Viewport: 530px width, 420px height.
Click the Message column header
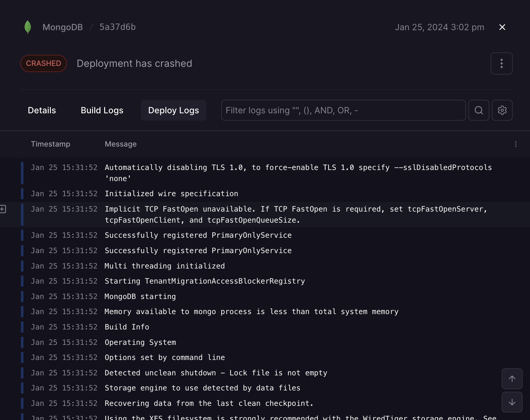[x=120, y=144]
